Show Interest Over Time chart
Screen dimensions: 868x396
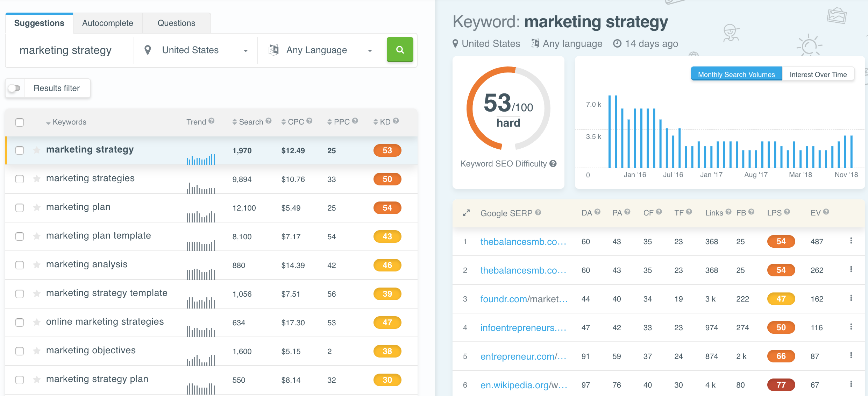click(818, 74)
